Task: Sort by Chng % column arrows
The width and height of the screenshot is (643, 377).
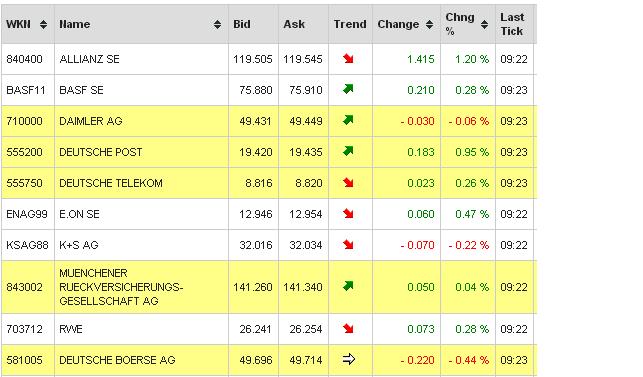Action: 484,25
